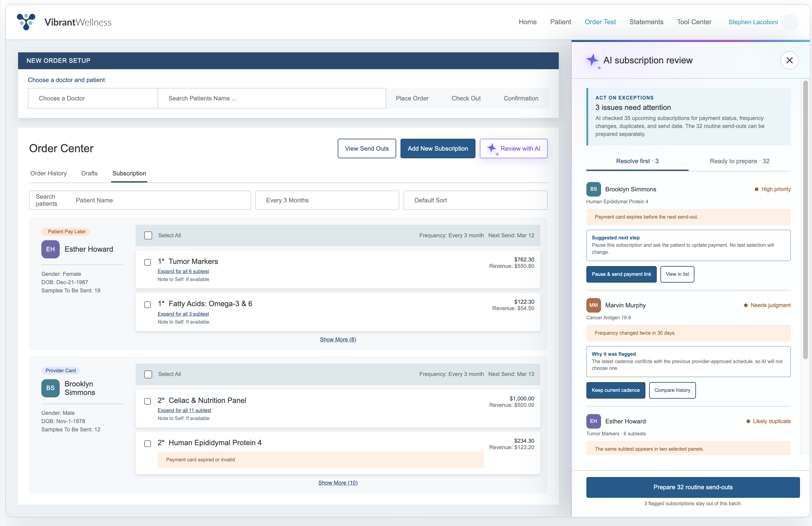Check the Human Epididymal Protein 4 checkbox
The height and width of the screenshot is (526, 812).
[147, 443]
